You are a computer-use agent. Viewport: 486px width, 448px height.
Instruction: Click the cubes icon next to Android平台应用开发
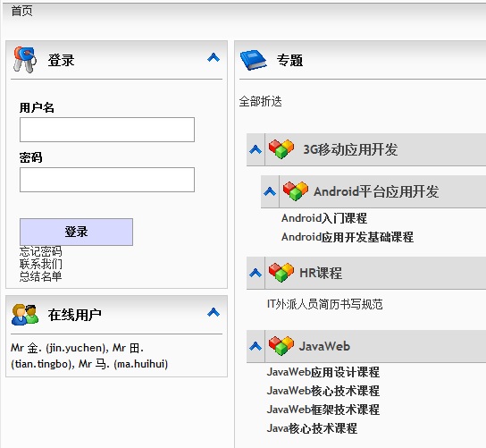pyautogui.click(x=296, y=191)
